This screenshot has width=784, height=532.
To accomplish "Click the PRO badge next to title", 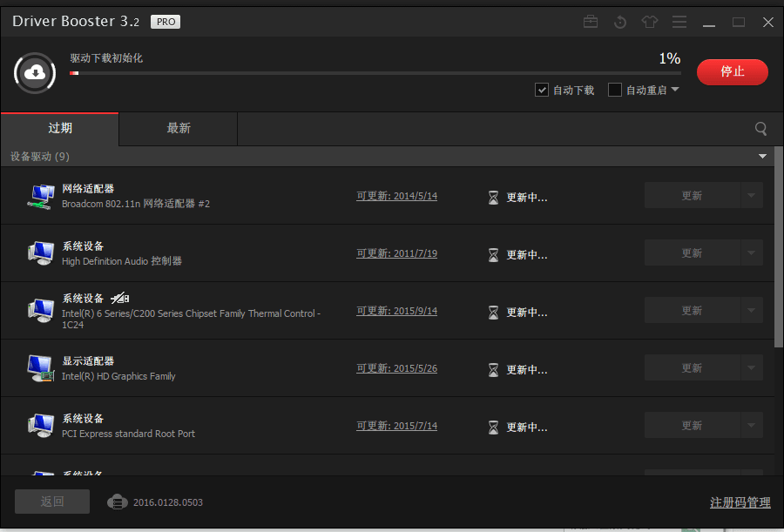I will point(166,22).
